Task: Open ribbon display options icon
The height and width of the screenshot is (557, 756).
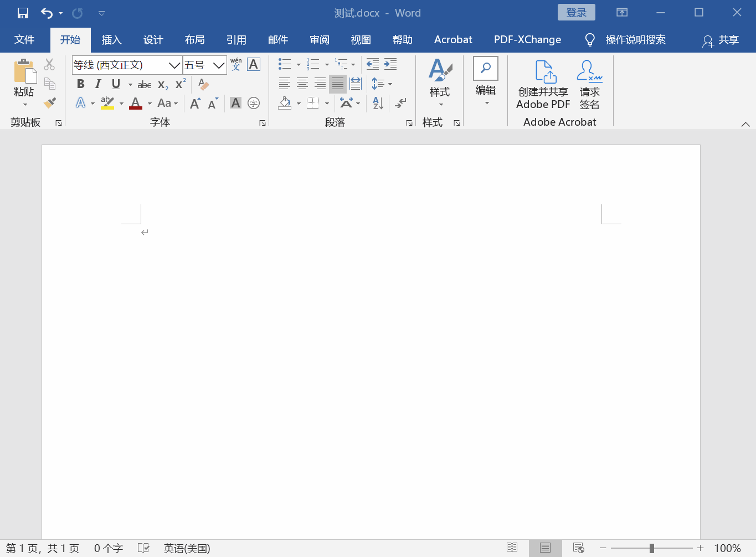Action: point(622,12)
